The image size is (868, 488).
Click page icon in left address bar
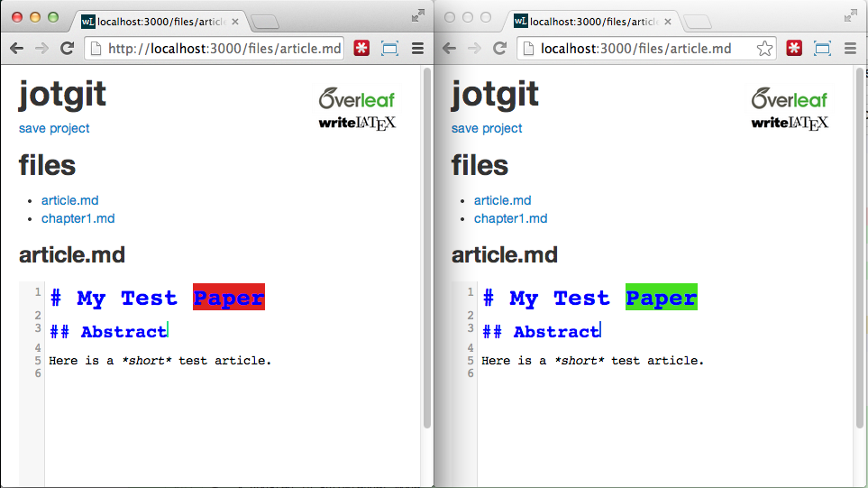[96, 49]
